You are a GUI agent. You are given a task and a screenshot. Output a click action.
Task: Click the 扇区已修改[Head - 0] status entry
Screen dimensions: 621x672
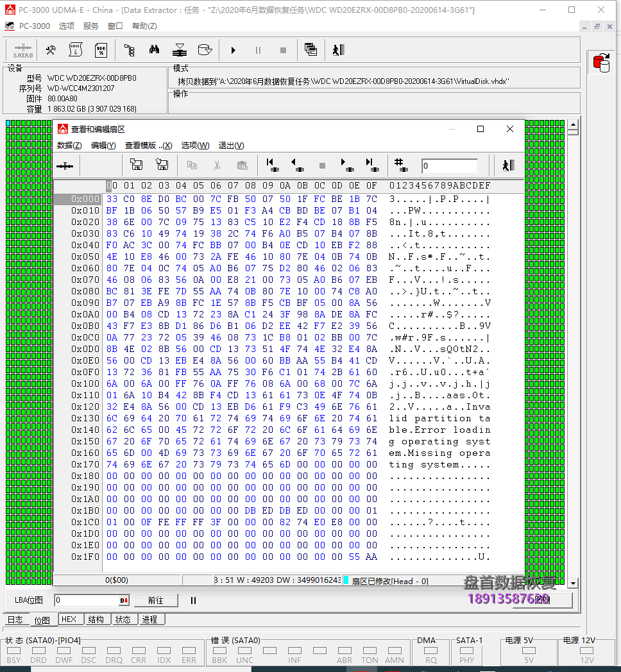point(390,581)
